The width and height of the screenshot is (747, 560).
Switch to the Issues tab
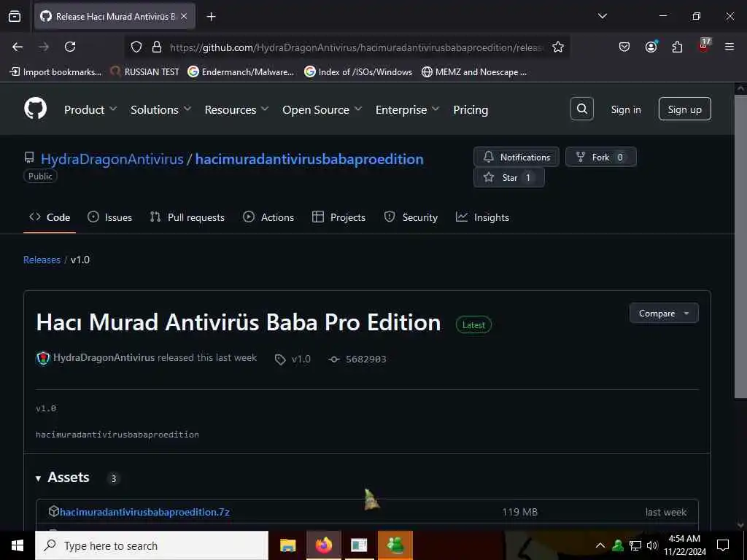pos(109,217)
